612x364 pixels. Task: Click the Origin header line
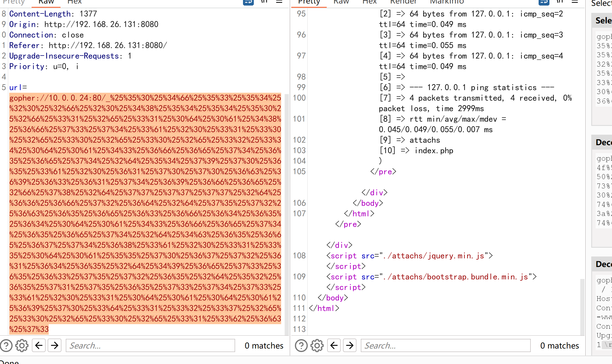[x=84, y=24]
